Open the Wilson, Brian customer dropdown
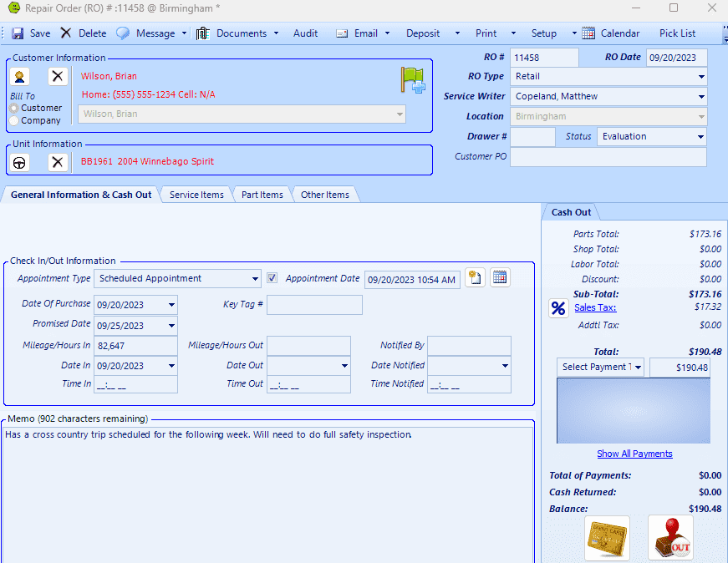Image resolution: width=728 pixels, height=563 pixels. click(x=400, y=114)
